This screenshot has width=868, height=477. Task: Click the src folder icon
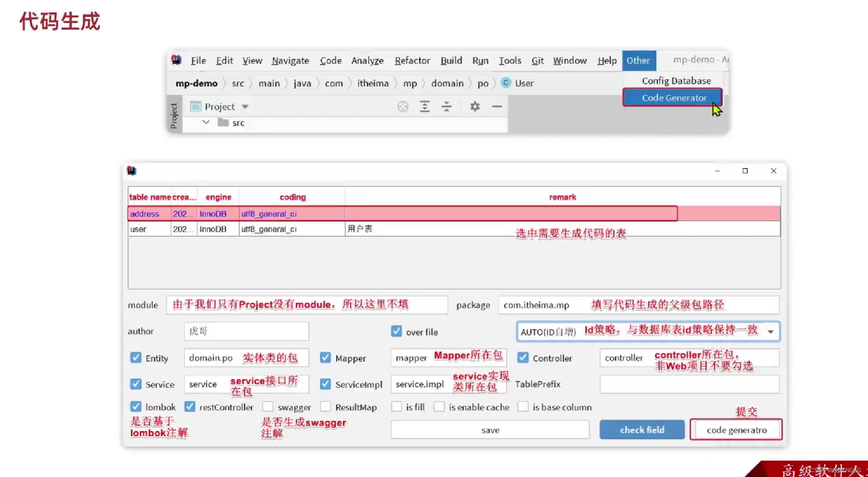click(223, 123)
